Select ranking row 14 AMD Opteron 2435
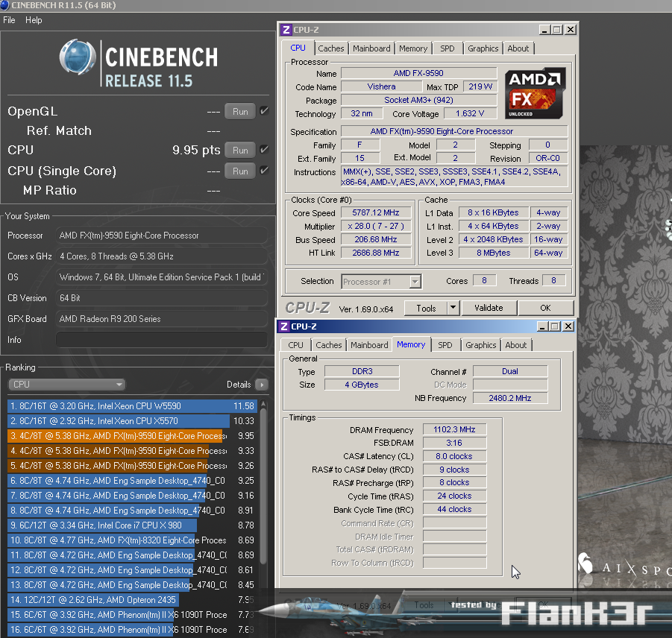The width and height of the screenshot is (672, 638). click(x=131, y=600)
